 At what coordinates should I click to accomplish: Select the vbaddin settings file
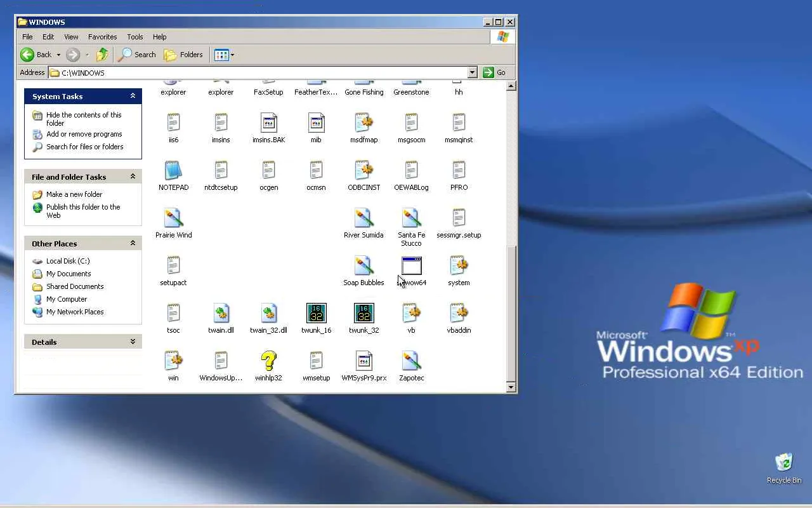pos(459,313)
